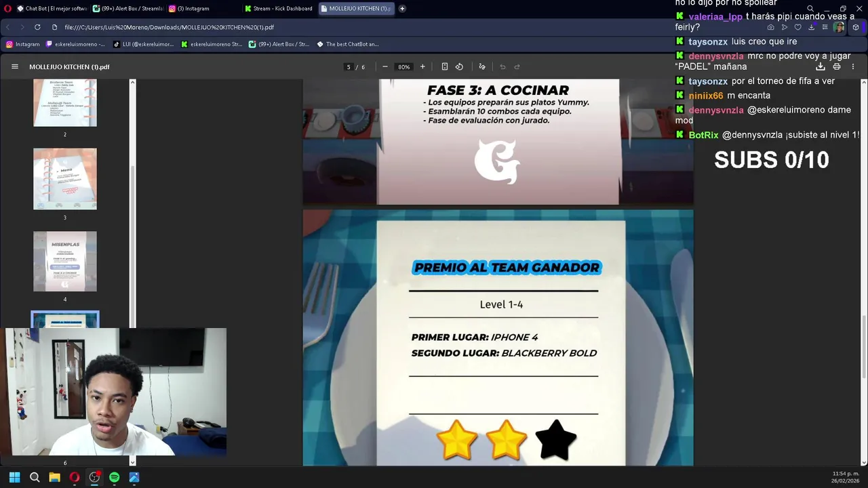Click the address bar with the PDF file path
The width and height of the screenshot is (868, 488).
[x=407, y=27]
